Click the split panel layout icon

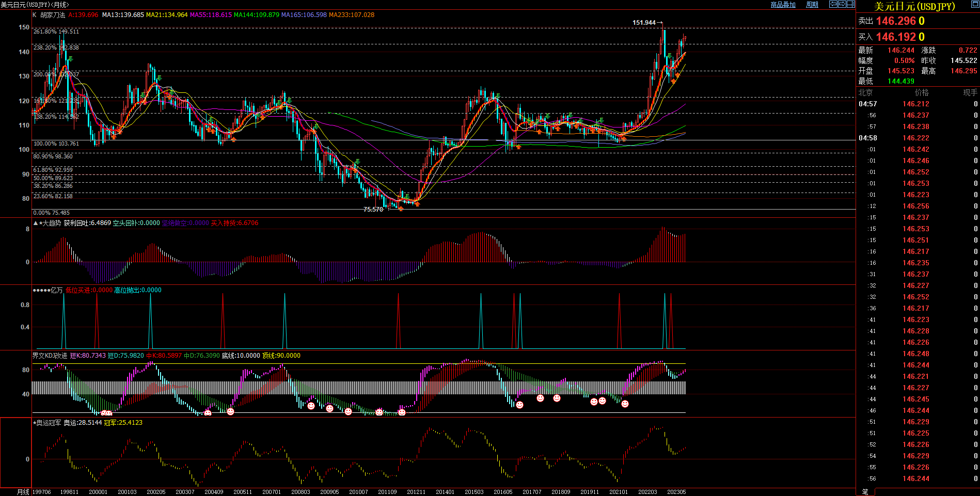pyautogui.click(x=850, y=4)
